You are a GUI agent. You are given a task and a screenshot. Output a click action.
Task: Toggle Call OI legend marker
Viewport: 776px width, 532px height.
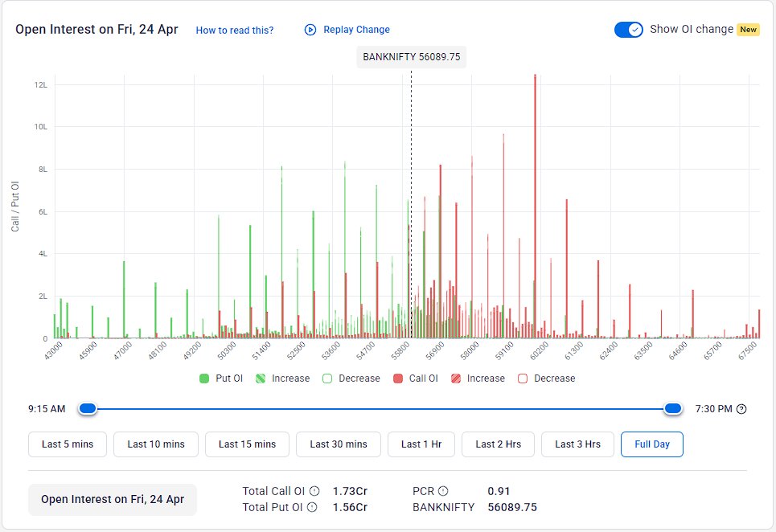397,379
